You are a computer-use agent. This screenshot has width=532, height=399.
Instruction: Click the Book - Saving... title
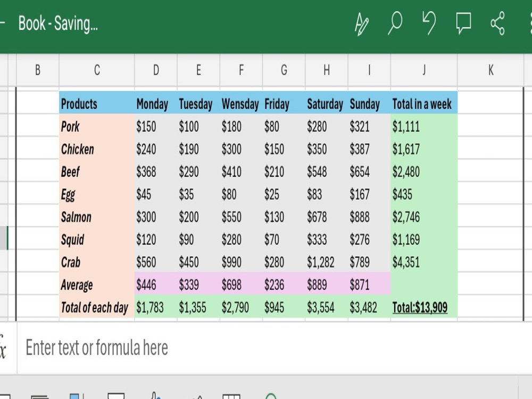(58, 24)
